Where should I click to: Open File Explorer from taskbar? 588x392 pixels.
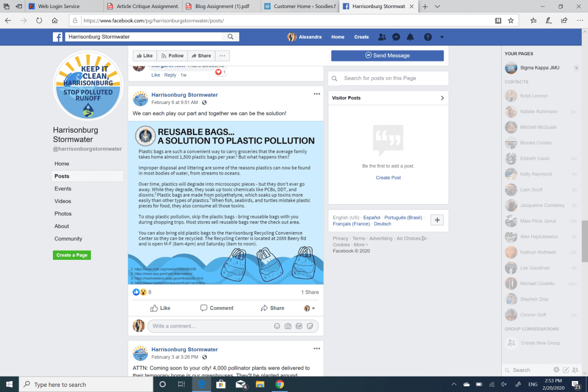tap(260, 384)
